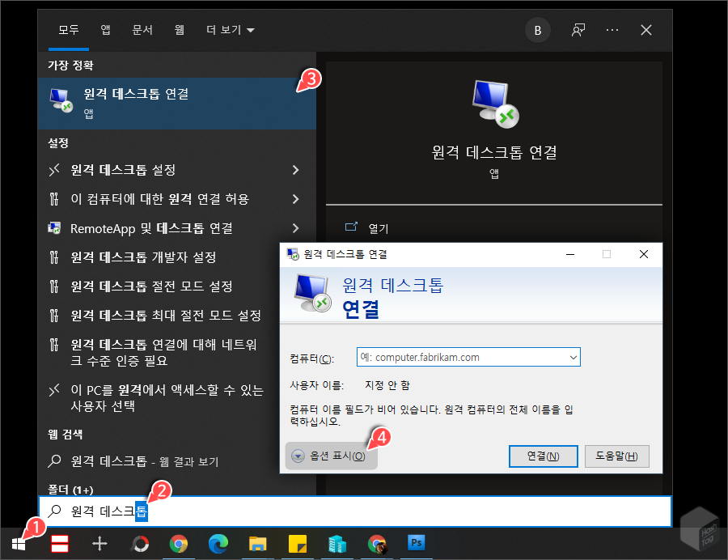
Task: Open Sticky Notes from the taskbar
Action: click(x=298, y=544)
